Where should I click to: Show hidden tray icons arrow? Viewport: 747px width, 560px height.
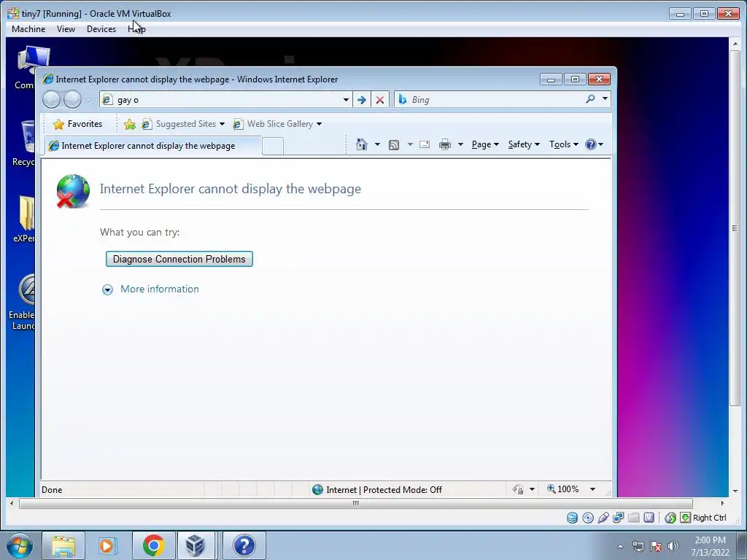(620, 546)
